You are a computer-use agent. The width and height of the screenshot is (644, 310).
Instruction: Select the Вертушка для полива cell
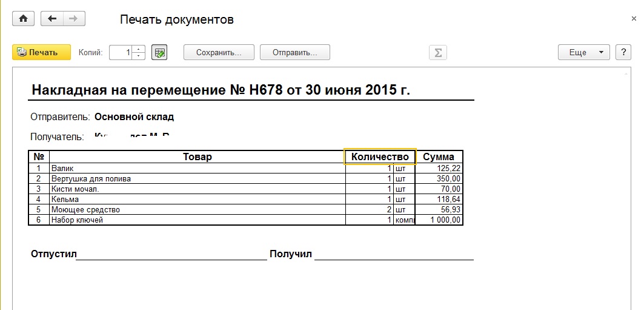(197, 178)
